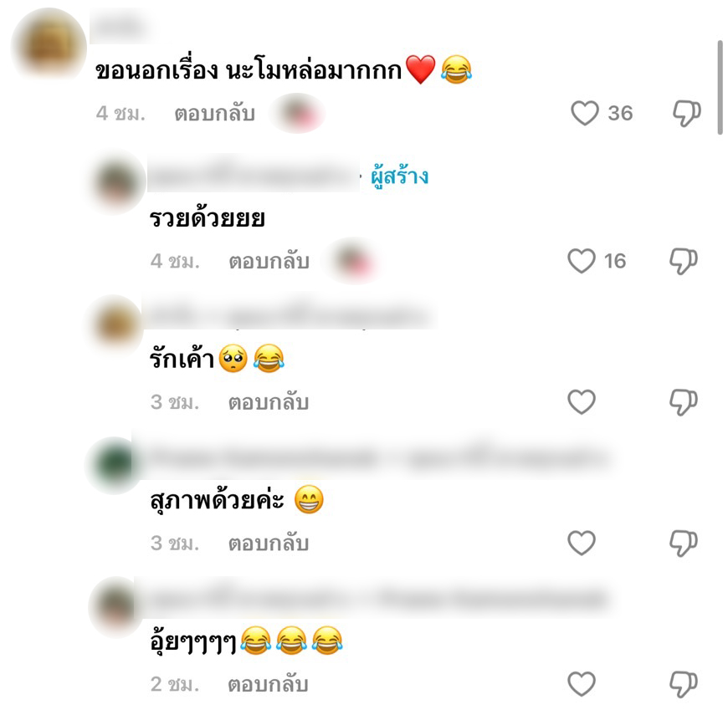Tap the heart on the รักเค้า reply

click(x=582, y=401)
